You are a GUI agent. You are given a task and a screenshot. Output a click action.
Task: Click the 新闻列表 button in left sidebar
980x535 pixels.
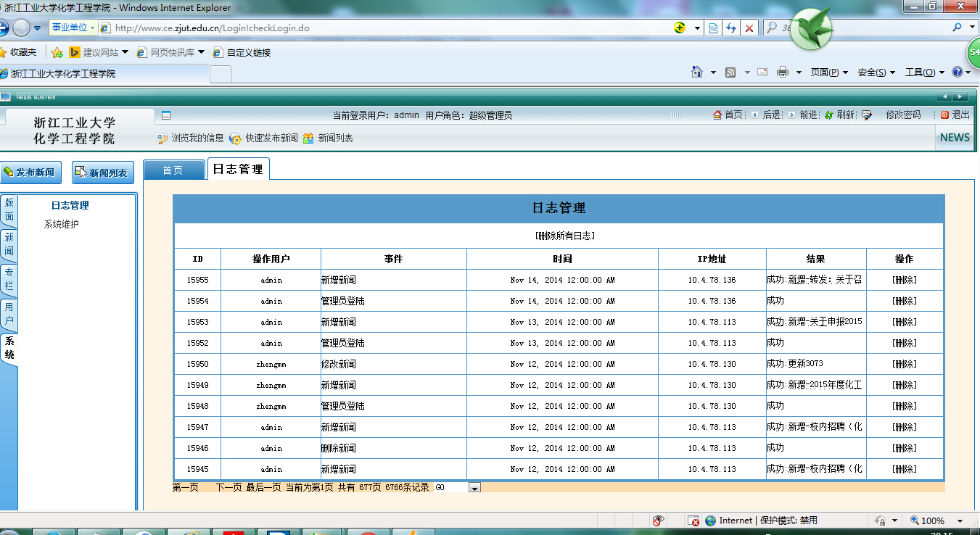pyautogui.click(x=102, y=173)
